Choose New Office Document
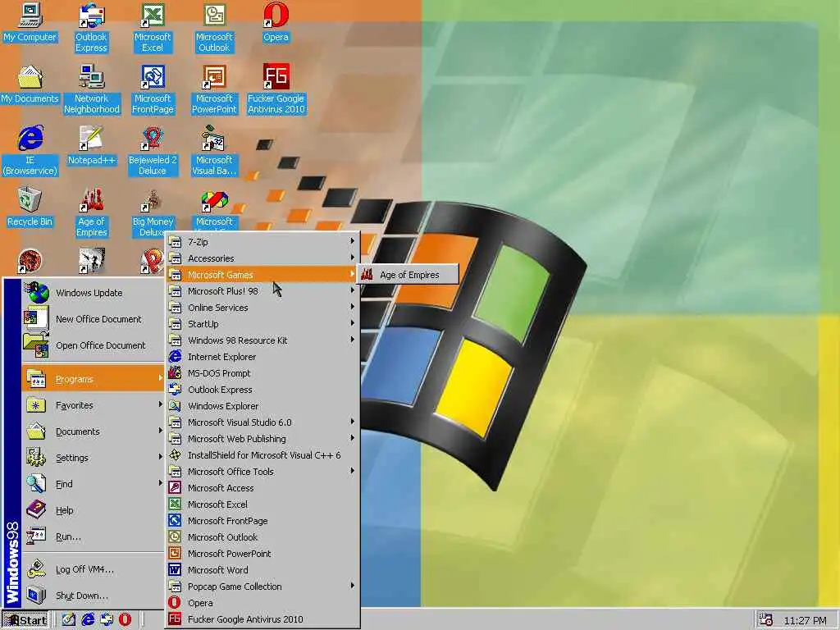This screenshot has width=840, height=630. 94,319
